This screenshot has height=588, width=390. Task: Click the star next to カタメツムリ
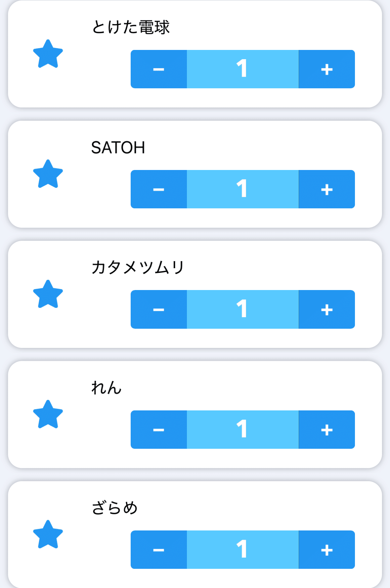click(x=48, y=294)
